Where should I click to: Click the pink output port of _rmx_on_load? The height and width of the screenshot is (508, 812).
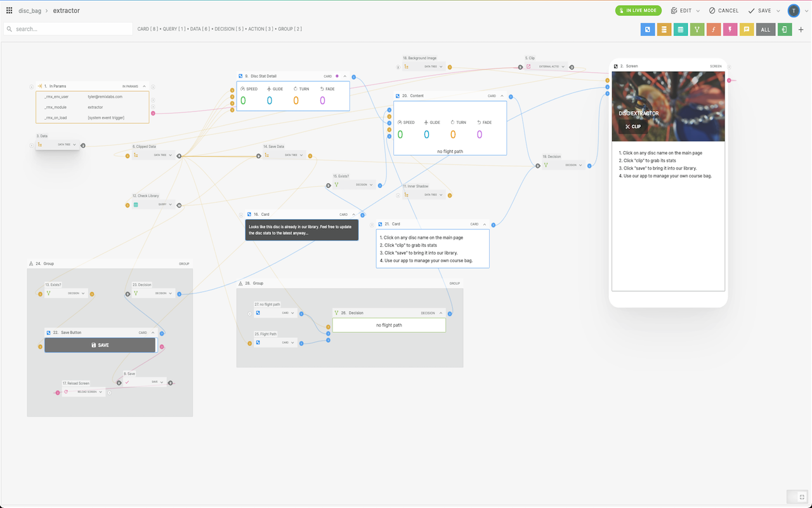pos(153,114)
